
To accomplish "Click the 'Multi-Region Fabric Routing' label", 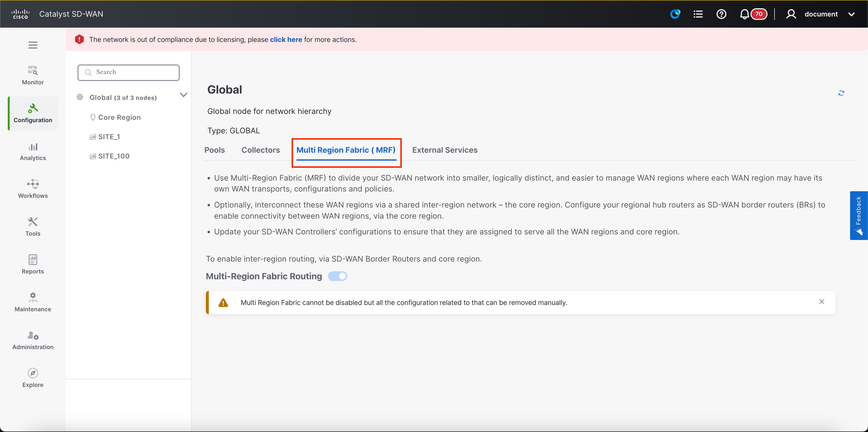I will point(264,276).
